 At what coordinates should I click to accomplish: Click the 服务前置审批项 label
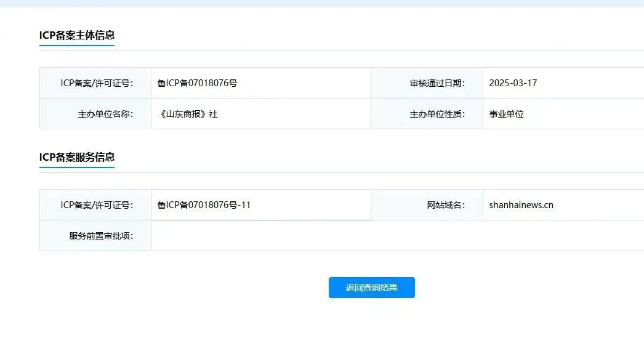[101, 236]
